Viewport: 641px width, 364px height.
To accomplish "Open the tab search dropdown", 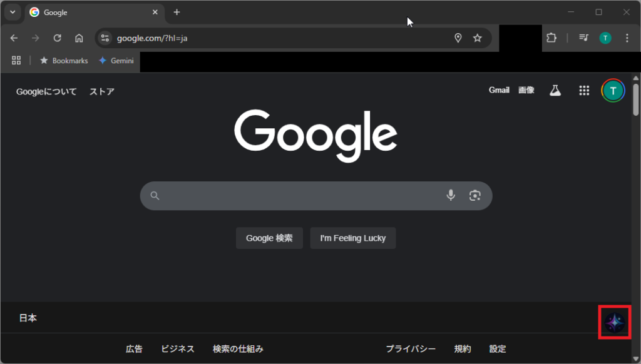I will pyautogui.click(x=13, y=13).
